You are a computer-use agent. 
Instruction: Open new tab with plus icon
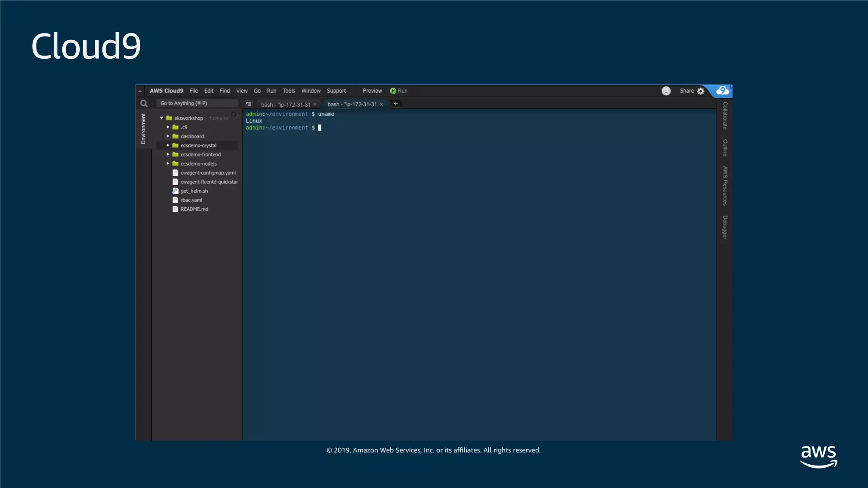tap(396, 104)
